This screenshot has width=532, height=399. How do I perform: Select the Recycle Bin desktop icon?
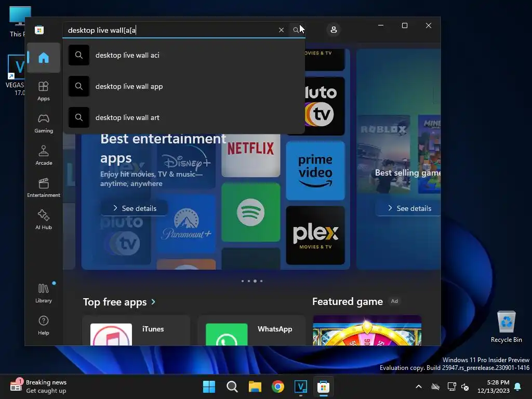point(506,327)
